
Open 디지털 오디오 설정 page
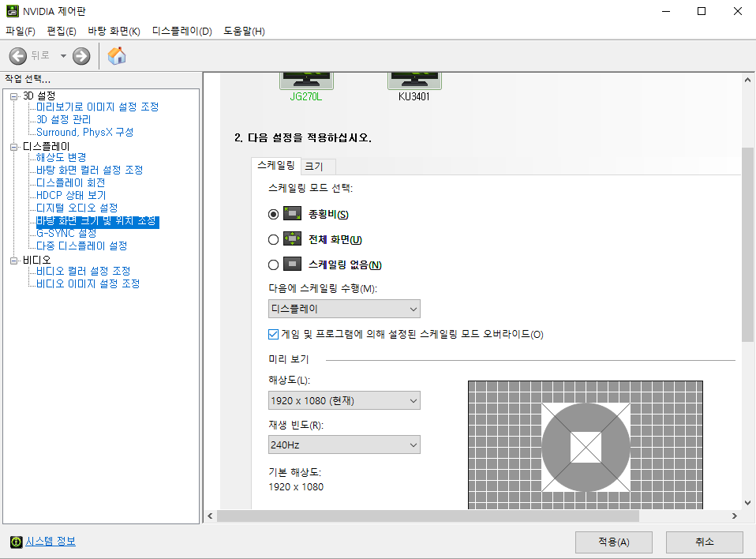point(77,208)
